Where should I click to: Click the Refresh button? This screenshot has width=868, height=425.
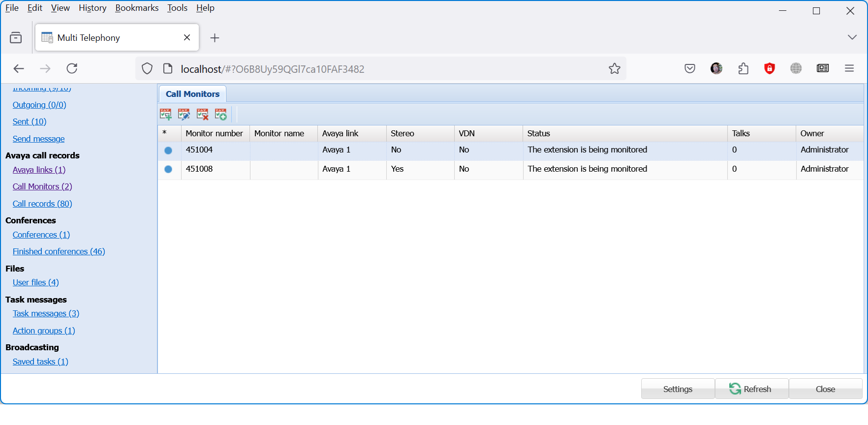click(x=751, y=389)
